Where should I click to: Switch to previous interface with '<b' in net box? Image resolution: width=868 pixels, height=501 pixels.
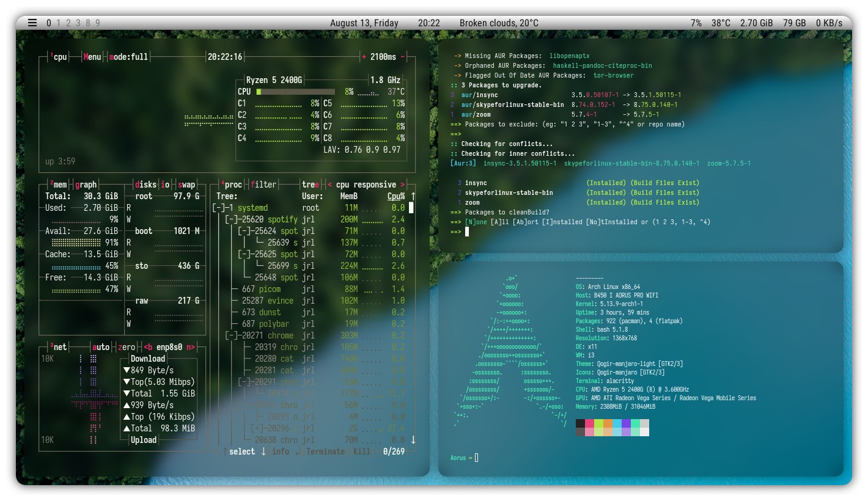coord(149,347)
